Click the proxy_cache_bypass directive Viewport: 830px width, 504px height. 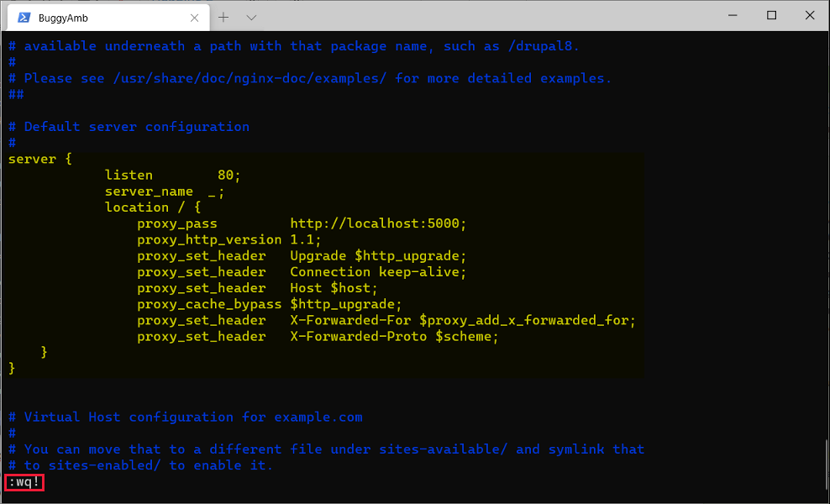coord(209,304)
